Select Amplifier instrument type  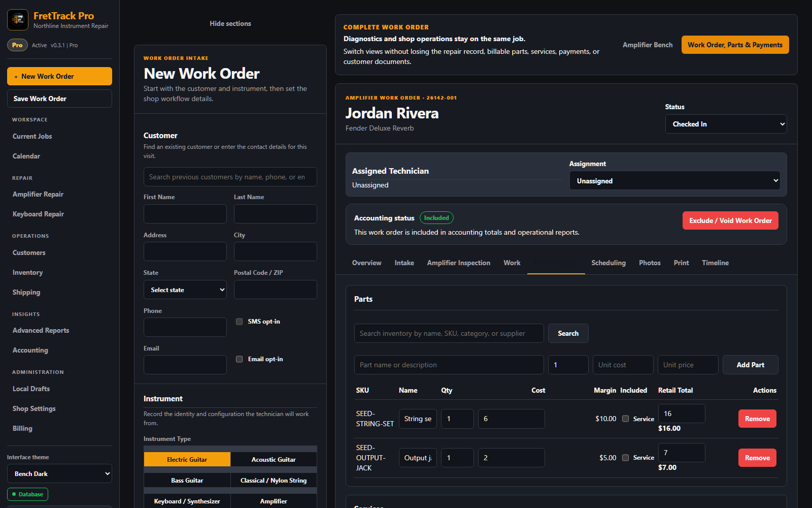[x=274, y=501]
